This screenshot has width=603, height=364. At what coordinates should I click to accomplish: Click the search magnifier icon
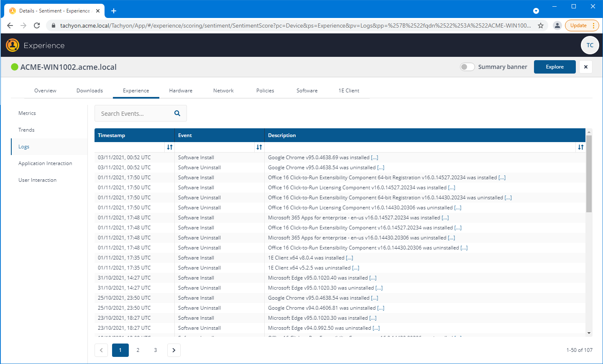coord(177,113)
